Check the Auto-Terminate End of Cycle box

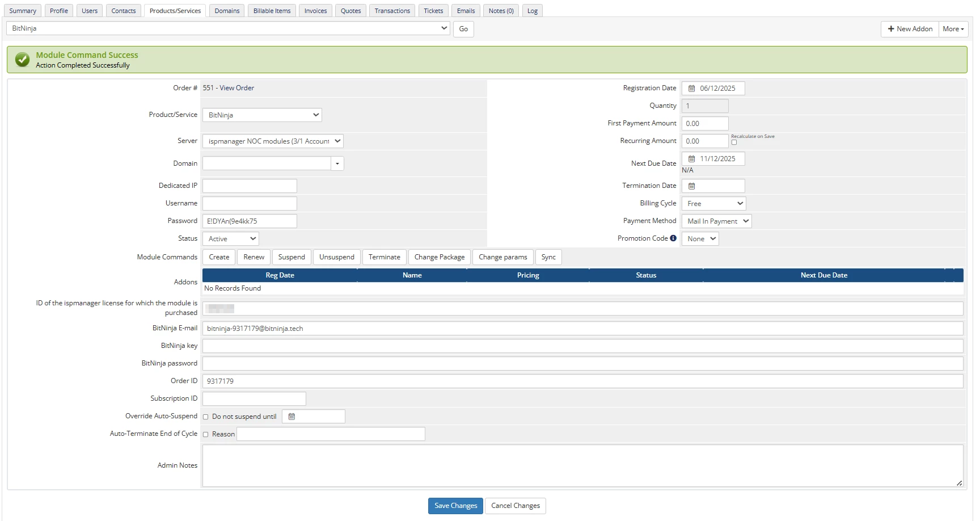pos(206,435)
